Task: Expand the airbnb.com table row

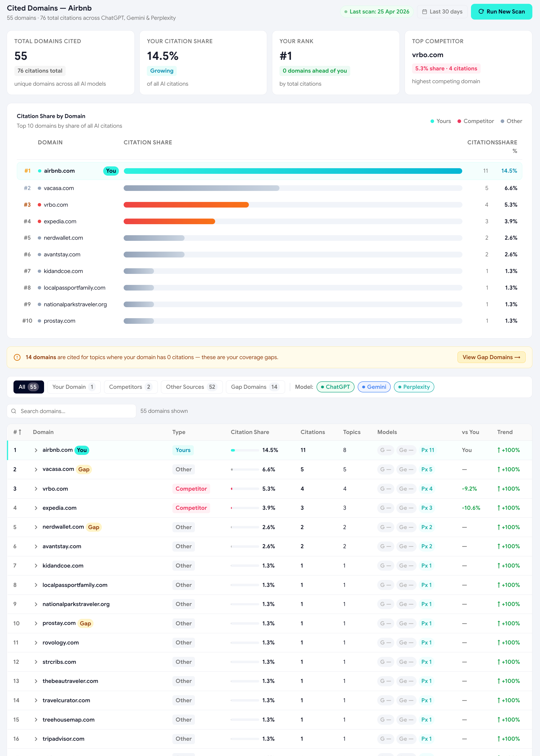Action: [x=36, y=450]
